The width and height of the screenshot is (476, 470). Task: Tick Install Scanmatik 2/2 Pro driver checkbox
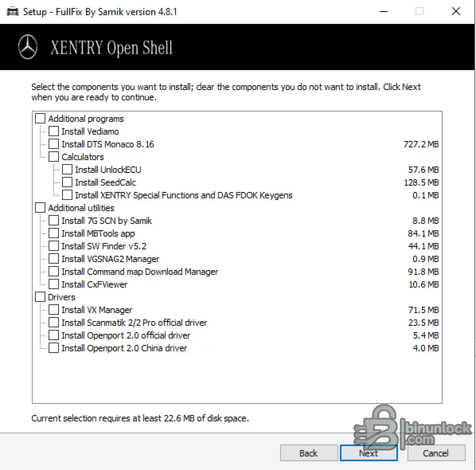[54, 323]
